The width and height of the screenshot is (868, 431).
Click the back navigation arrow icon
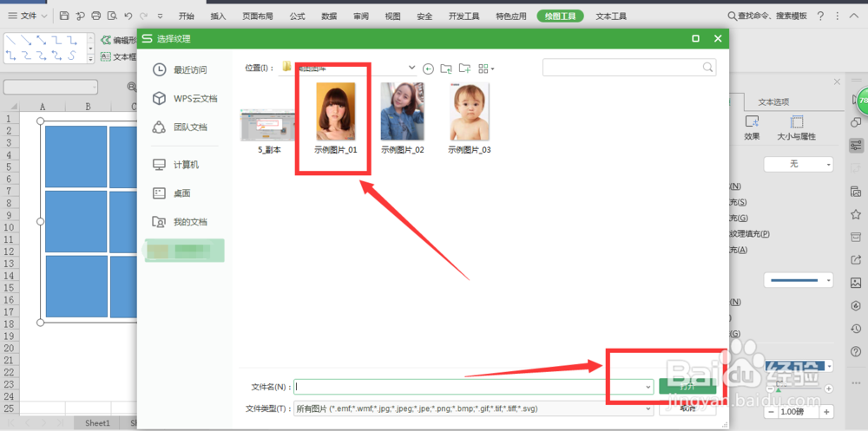(428, 69)
